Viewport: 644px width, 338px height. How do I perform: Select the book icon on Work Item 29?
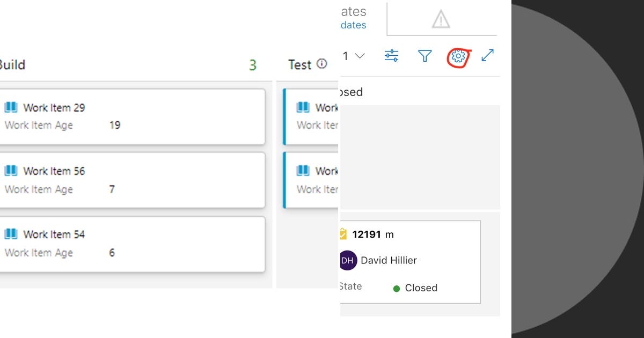[11, 107]
